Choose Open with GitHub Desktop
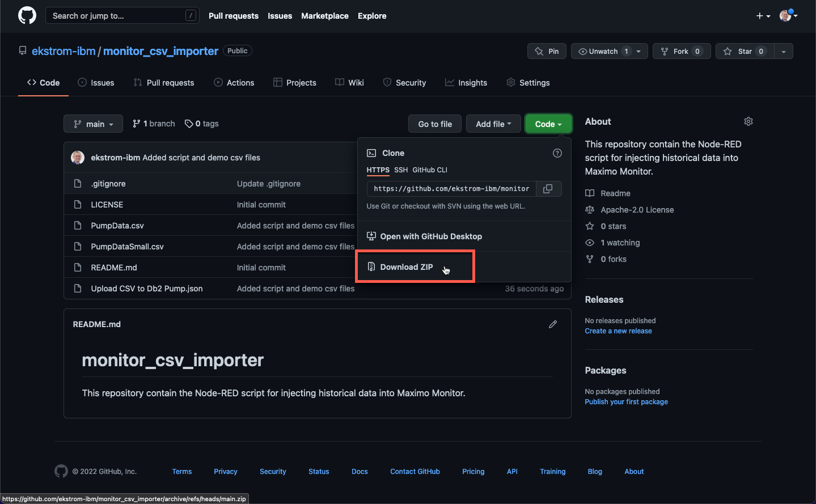Screen dimensions: 816x504 point(425,236)
